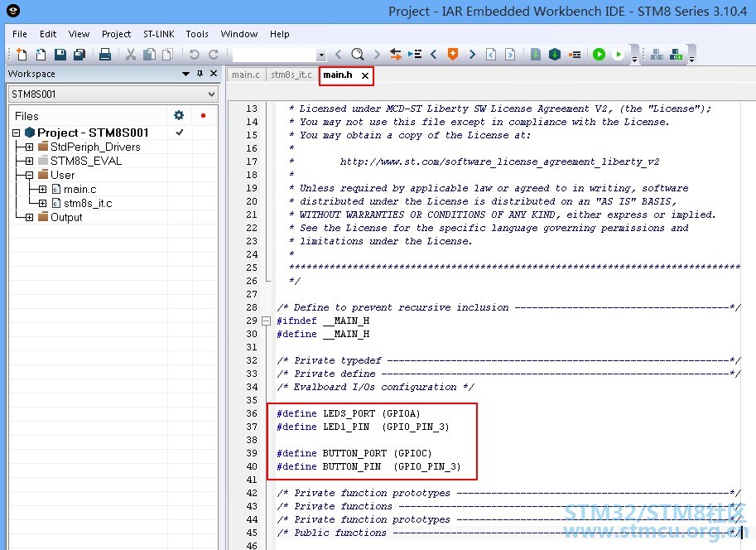Click the checkmark beside Project - STM8S001
Viewport: 756px width, 550px height.
tap(180, 133)
